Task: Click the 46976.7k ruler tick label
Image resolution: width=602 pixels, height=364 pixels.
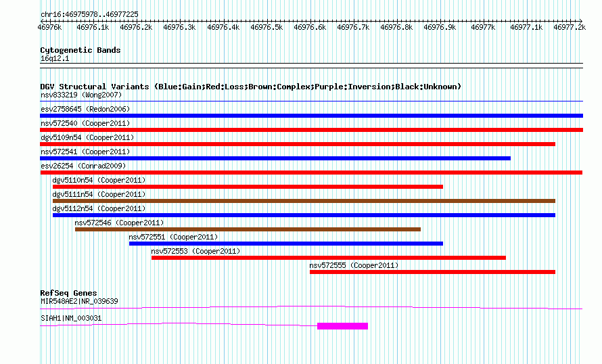Action: click(x=353, y=27)
